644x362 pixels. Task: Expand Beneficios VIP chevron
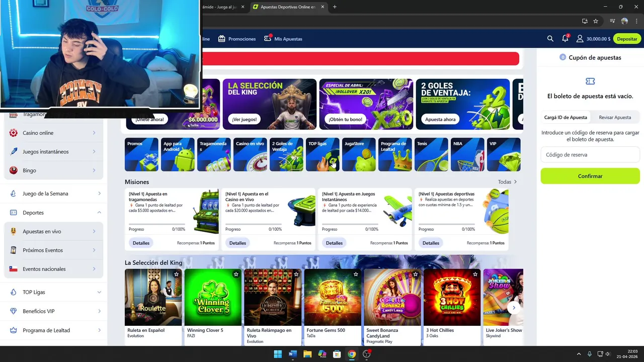point(99,311)
